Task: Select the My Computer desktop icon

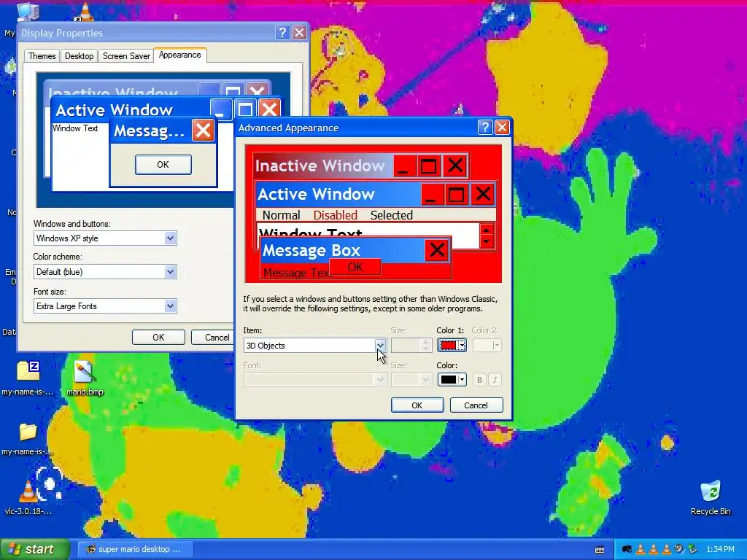Action: click(x=27, y=12)
